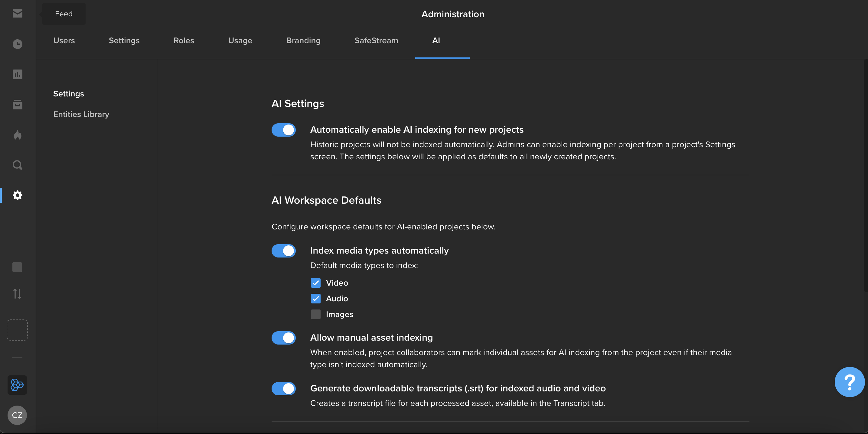Select the gear administration icon

click(x=17, y=195)
